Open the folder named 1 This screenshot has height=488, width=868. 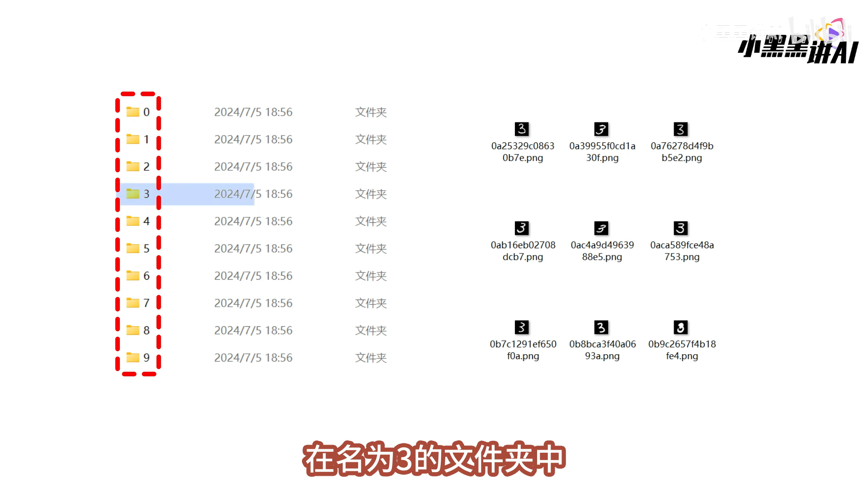[x=133, y=139]
